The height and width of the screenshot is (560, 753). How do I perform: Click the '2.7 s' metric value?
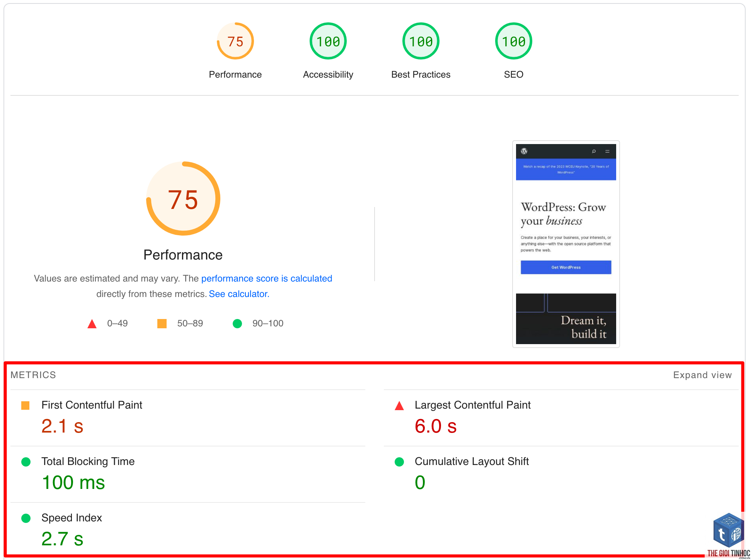62,539
